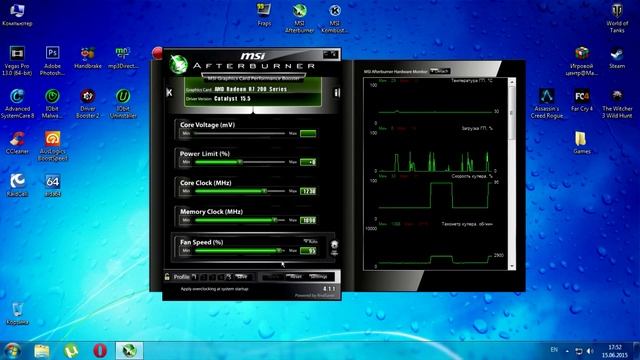Click the greyed Apply button
640x360 pixels.
(273, 277)
